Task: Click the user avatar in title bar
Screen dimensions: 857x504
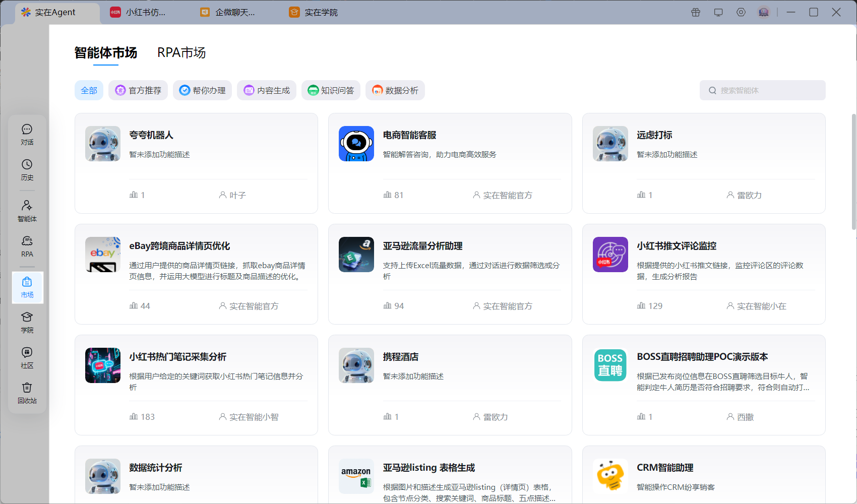Action: pyautogui.click(x=764, y=12)
